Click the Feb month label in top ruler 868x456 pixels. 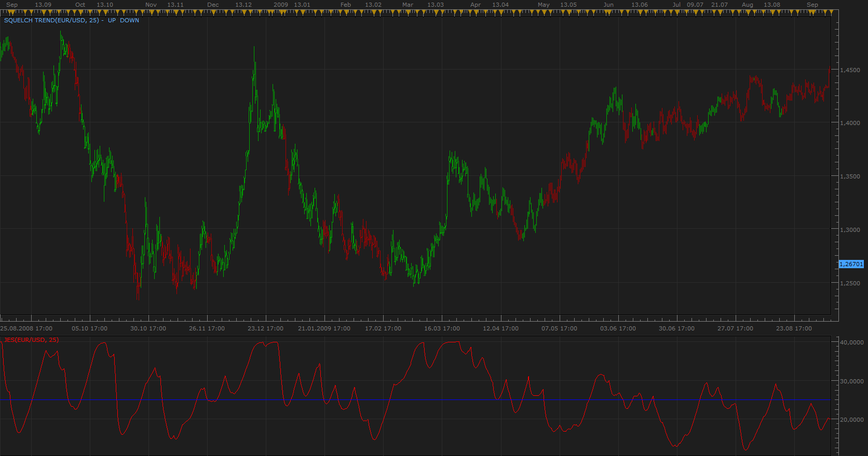click(346, 5)
